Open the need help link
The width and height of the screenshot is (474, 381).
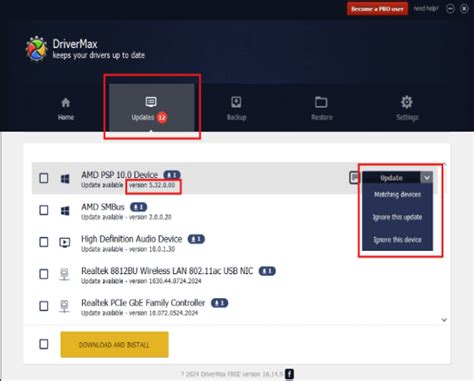pos(426,9)
